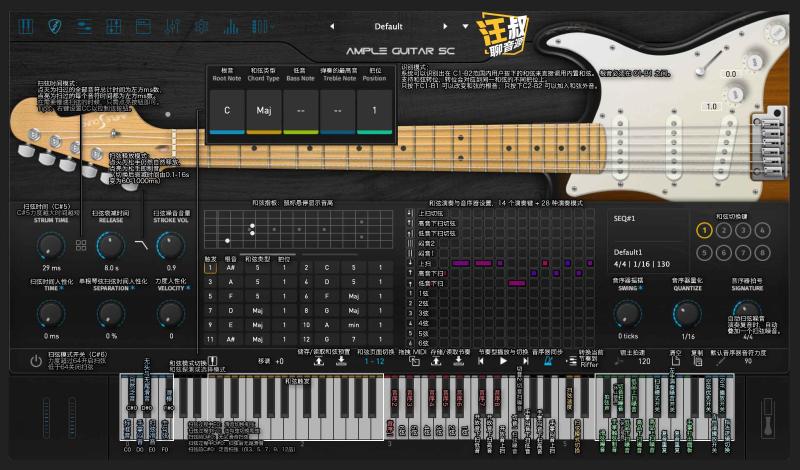Click the transpose value +0
This screenshot has width=800, height=470.
click(279, 361)
